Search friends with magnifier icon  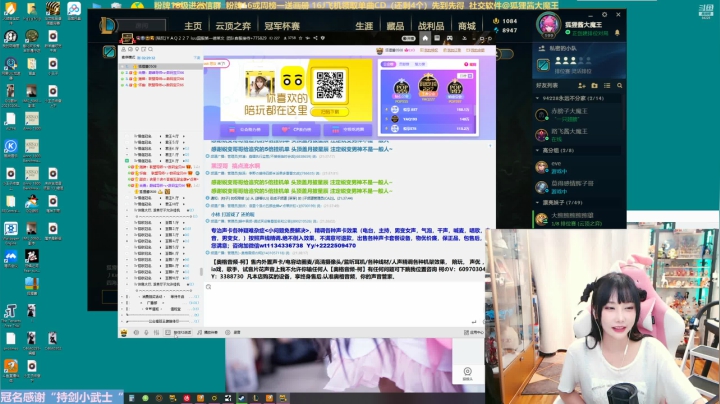(619, 85)
